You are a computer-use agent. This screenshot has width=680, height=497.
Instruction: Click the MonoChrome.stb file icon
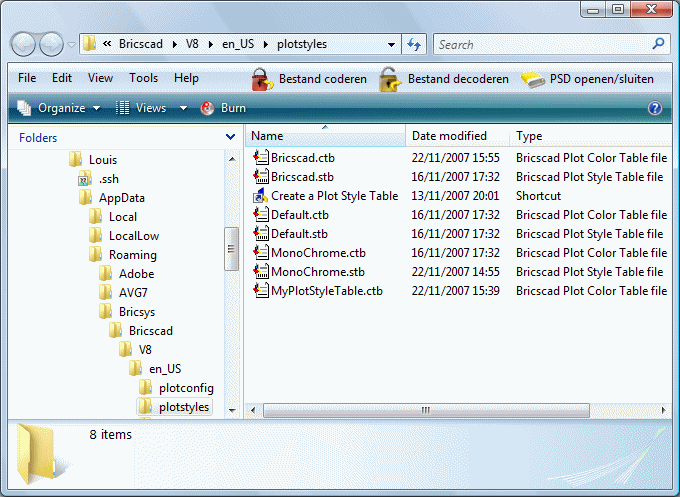(x=261, y=272)
